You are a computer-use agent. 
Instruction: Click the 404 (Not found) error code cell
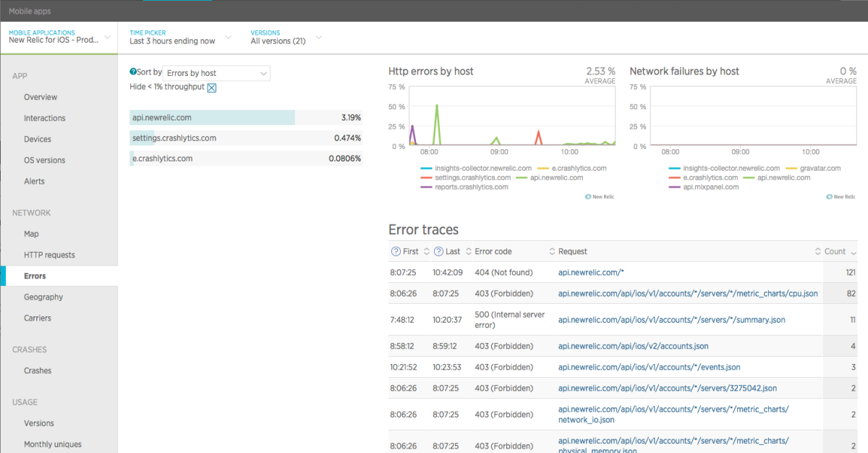pyautogui.click(x=503, y=272)
